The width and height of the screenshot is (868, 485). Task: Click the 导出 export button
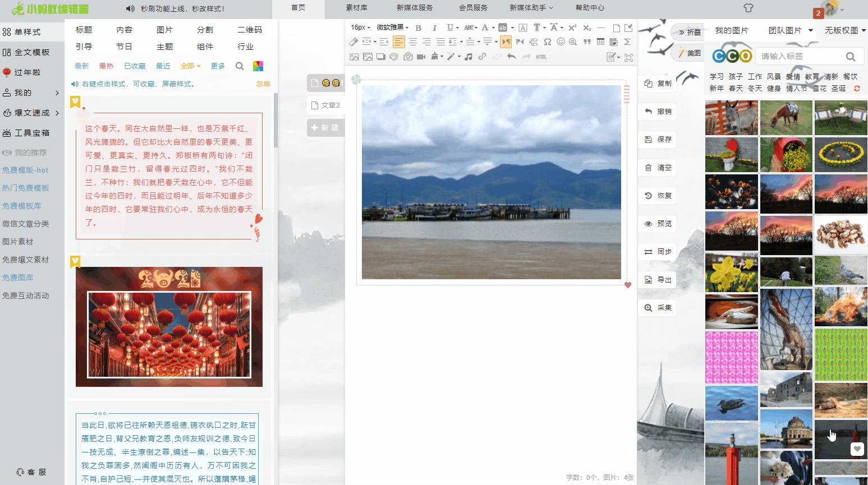pyautogui.click(x=658, y=279)
